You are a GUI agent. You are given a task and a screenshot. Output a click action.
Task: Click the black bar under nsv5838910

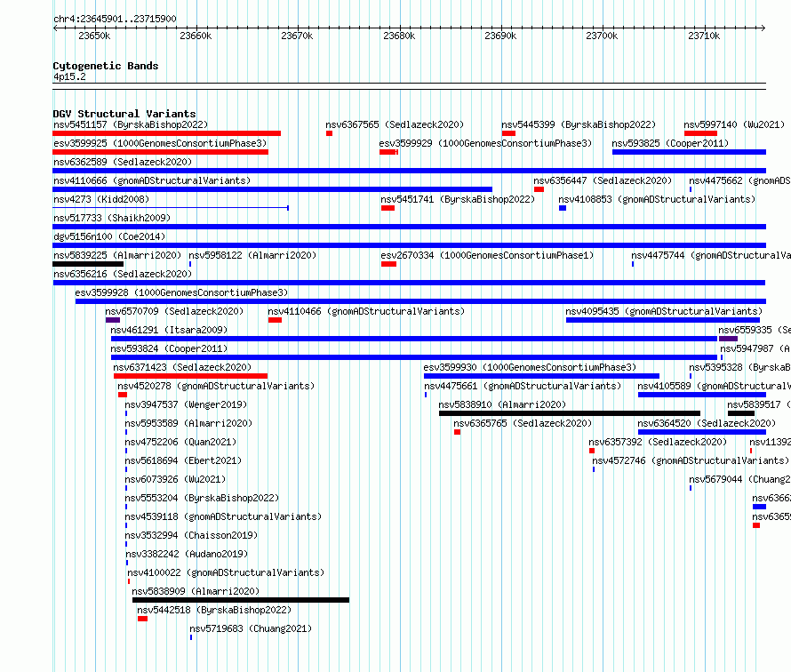tap(570, 413)
